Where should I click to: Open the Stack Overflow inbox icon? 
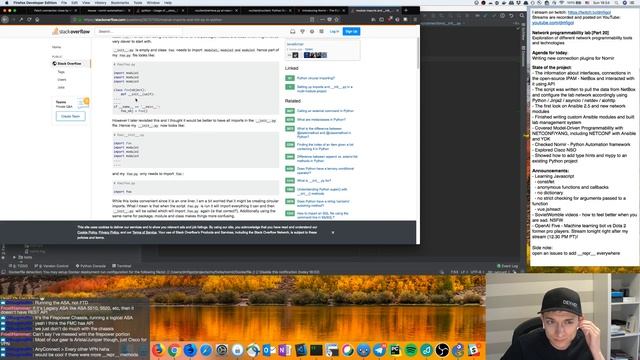[x=293, y=31]
